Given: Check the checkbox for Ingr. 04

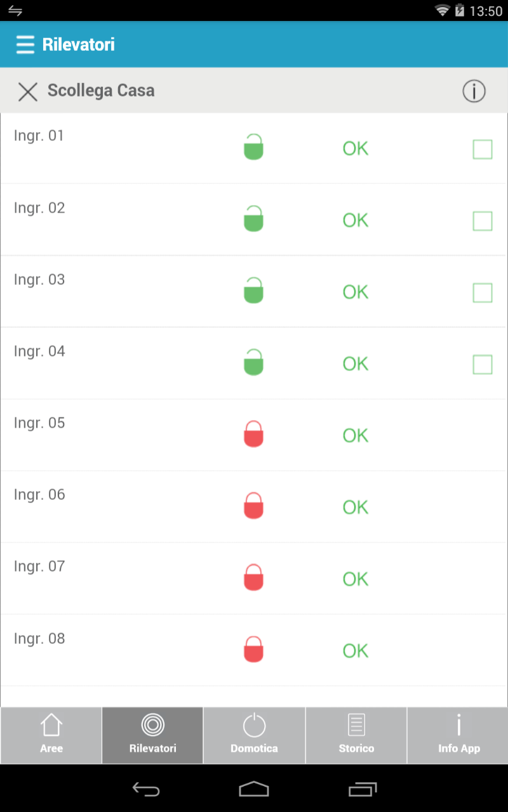Looking at the screenshot, I should [483, 364].
